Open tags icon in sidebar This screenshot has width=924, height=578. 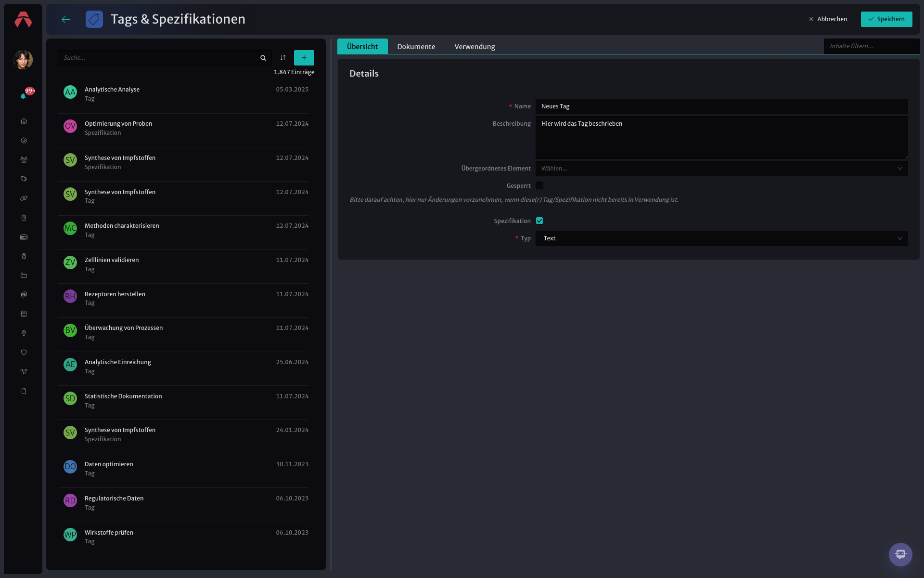click(x=24, y=179)
